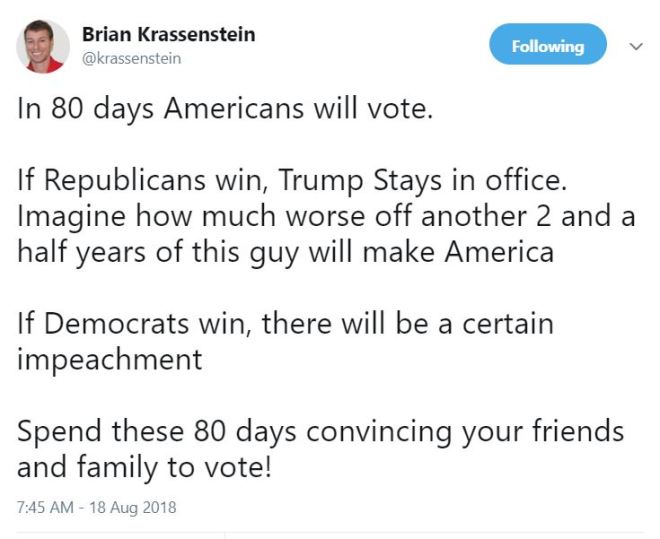The height and width of the screenshot is (539, 660).
Task: Click the line starting 'half years of this guy'
Action: (x=285, y=252)
